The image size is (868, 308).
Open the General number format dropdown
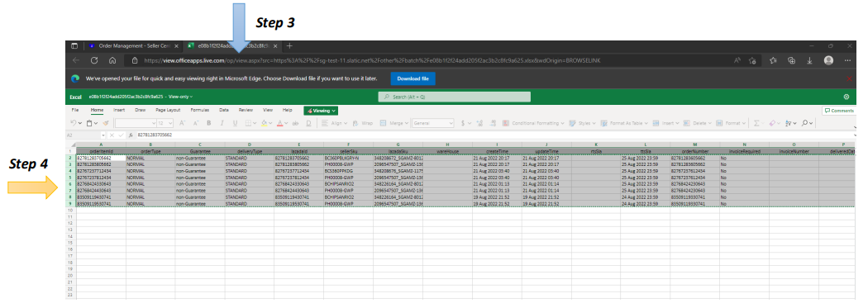pyautogui.click(x=433, y=123)
